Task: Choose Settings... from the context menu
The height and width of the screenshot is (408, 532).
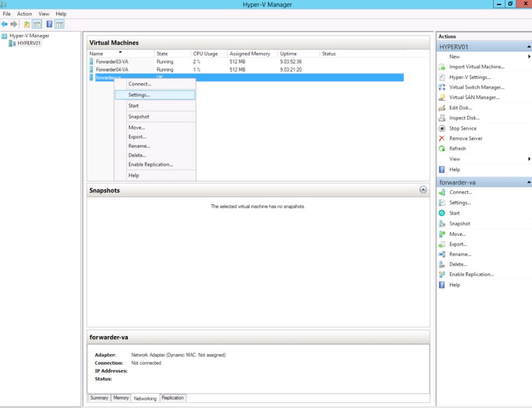Action: coord(155,95)
